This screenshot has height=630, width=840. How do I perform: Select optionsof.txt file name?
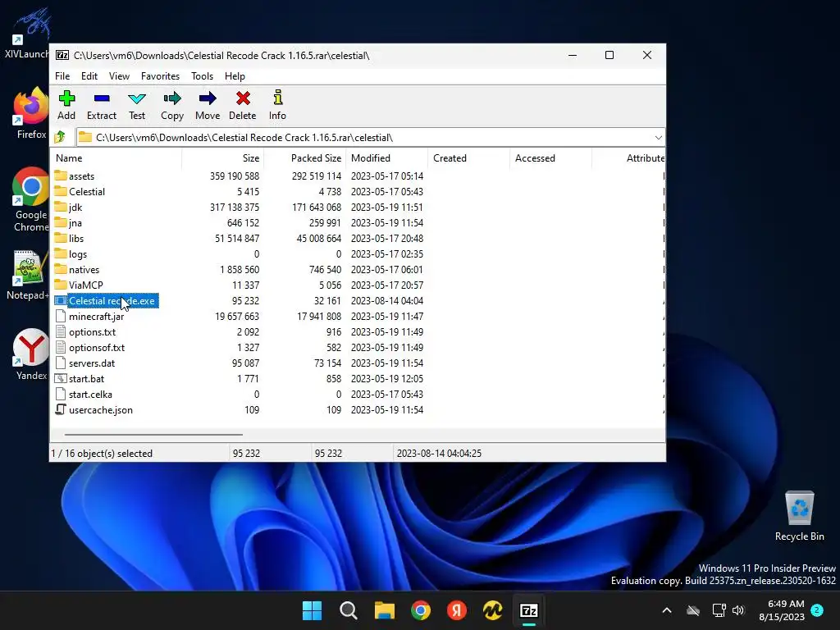97,347
